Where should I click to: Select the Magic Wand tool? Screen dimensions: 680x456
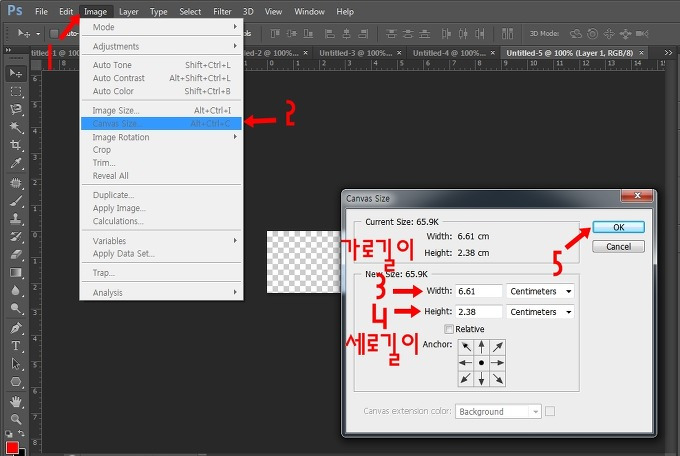16,127
